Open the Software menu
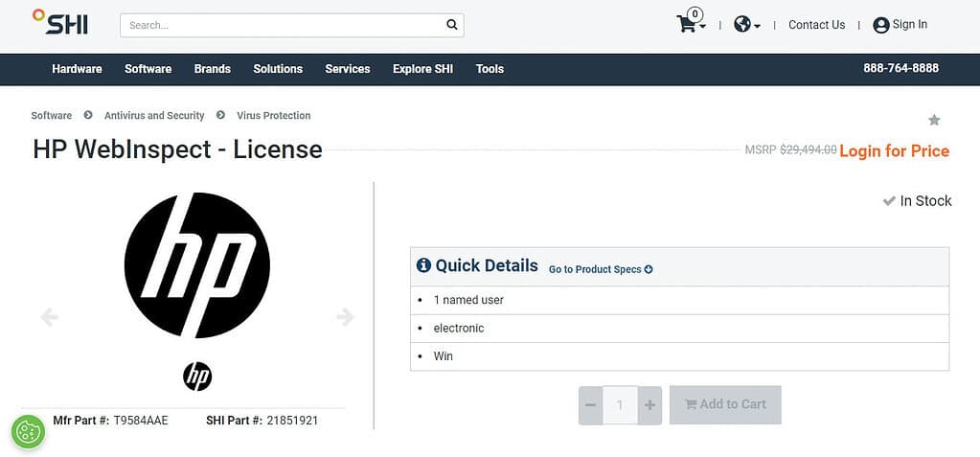Image resolution: width=980 pixels, height=457 pixels. (x=148, y=69)
